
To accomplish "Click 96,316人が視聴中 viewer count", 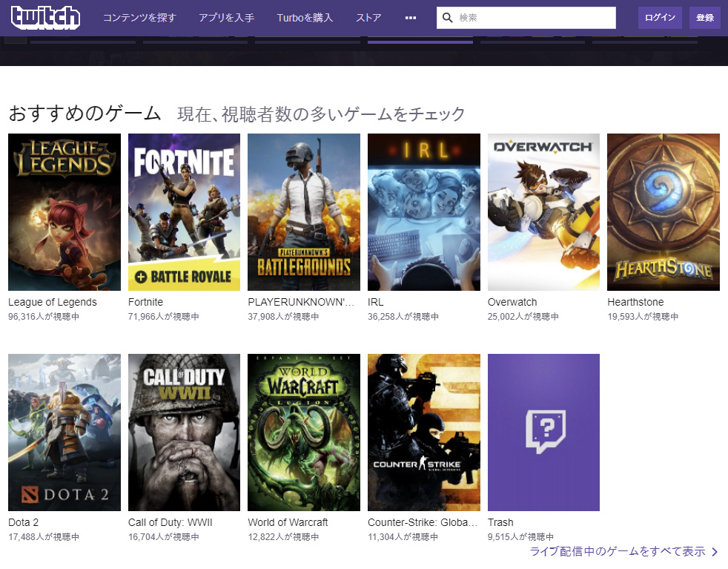I will (x=44, y=316).
